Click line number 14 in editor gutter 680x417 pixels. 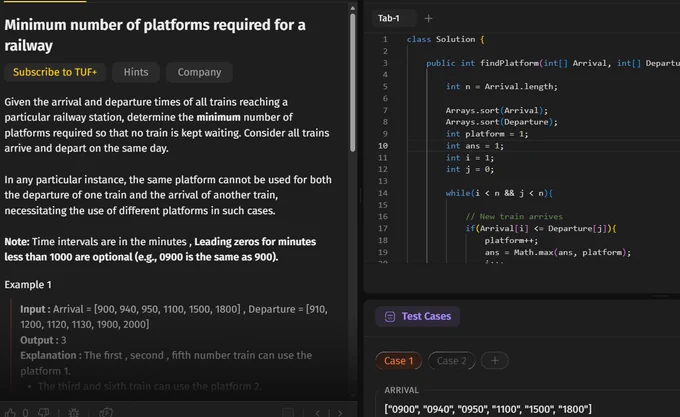point(383,193)
